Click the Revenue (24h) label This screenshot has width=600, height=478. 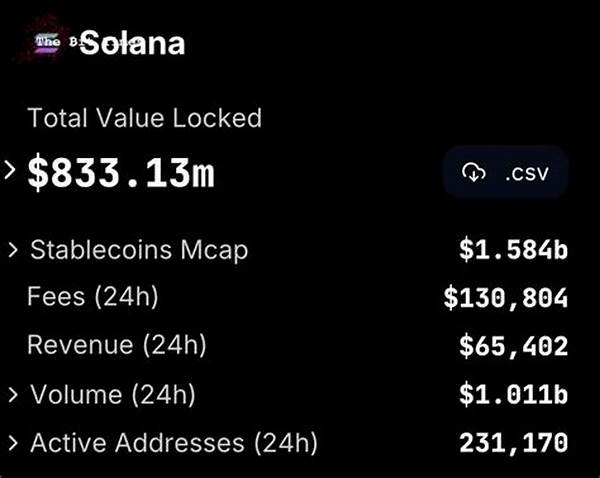(117, 345)
